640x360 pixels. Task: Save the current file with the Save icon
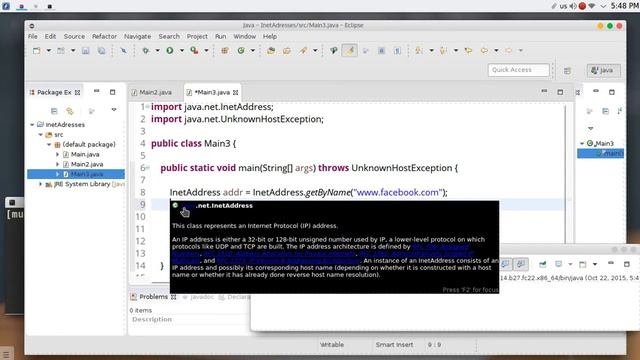(x=85, y=51)
